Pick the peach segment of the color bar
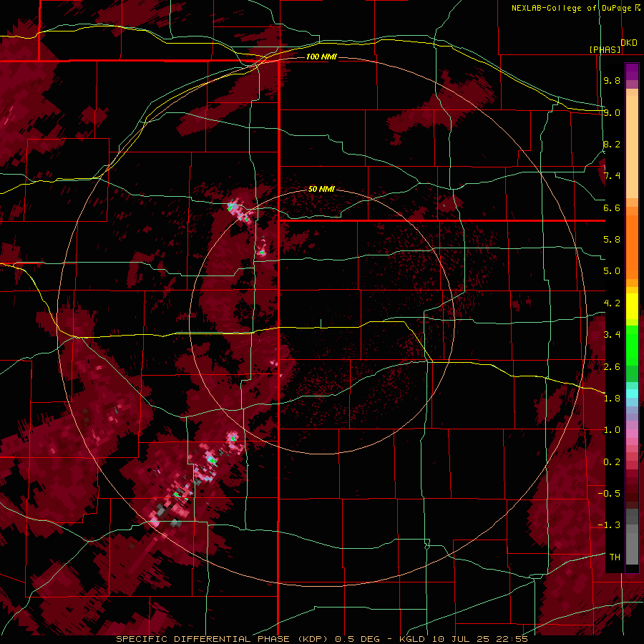644x644 pixels. coord(632,144)
